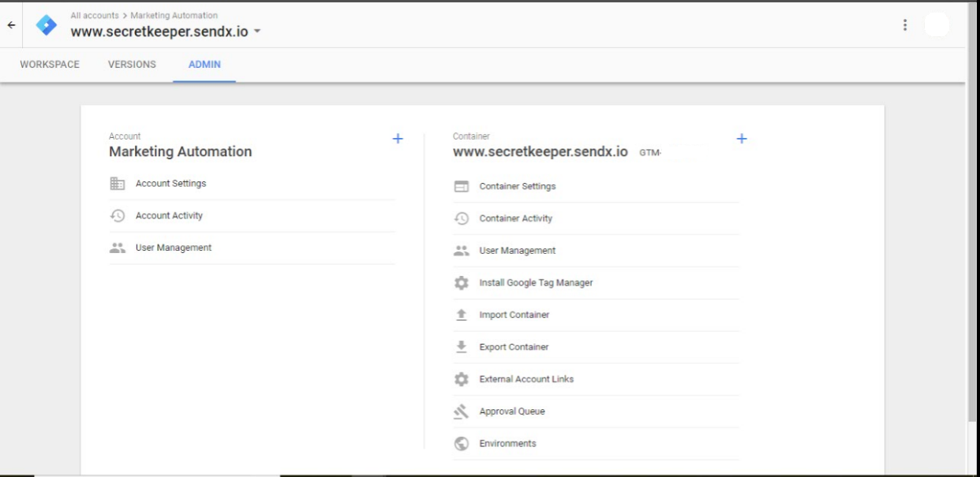Switch to the Versions tab

point(132,65)
